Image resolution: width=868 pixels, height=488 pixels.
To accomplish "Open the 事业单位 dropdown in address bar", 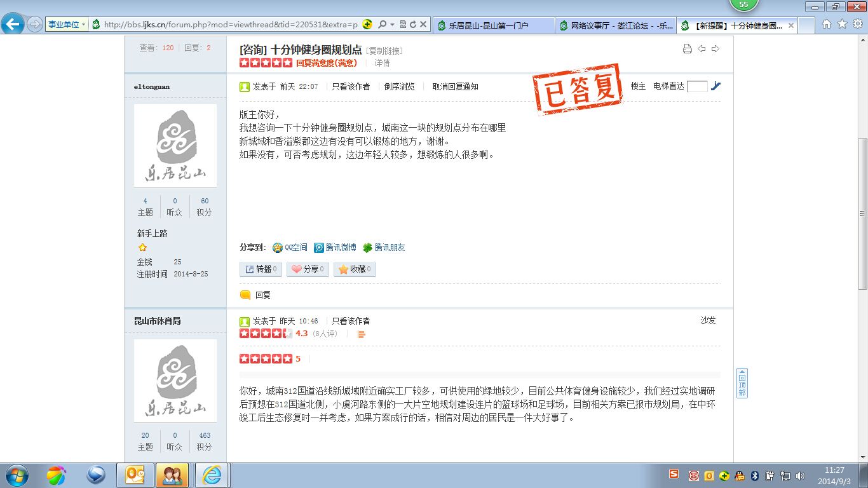I will (67, 25).
